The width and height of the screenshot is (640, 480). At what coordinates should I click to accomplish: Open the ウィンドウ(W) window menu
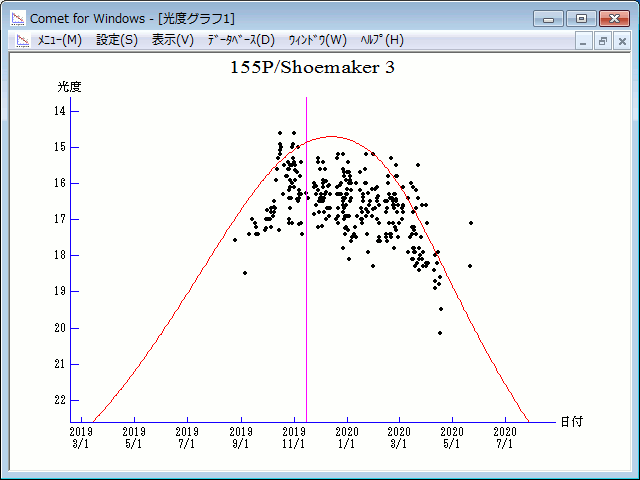click(317, 40)
